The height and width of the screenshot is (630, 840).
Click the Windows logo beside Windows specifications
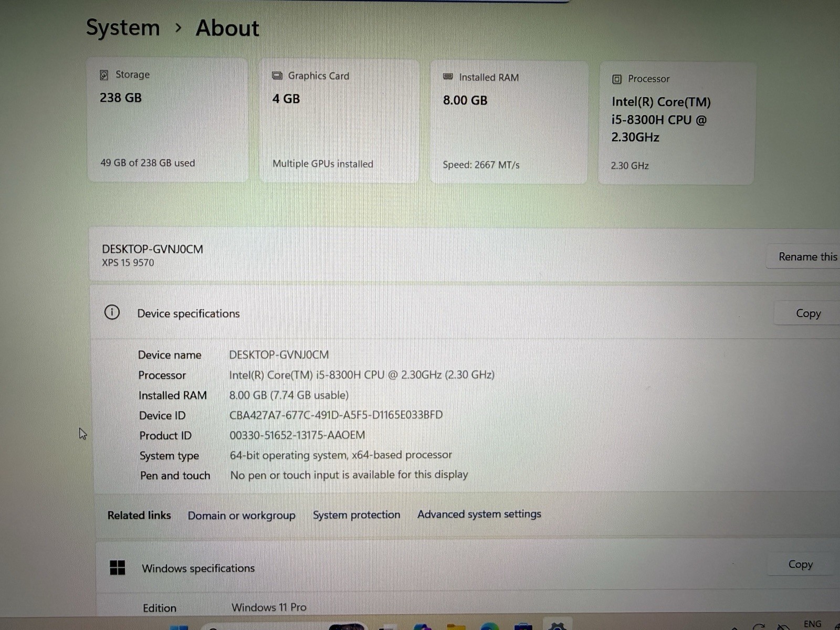(x=118, y=568)
